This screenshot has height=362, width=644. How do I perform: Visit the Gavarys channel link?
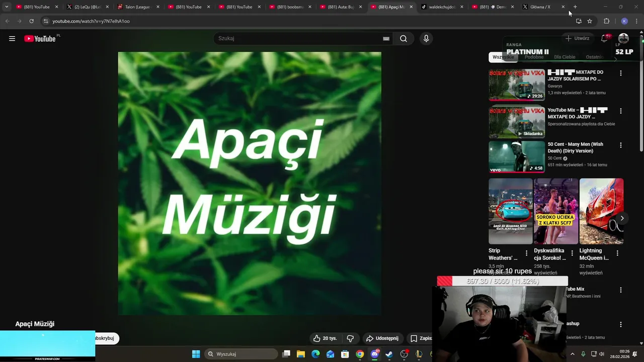pyautogui.click(x=555, y=86)
